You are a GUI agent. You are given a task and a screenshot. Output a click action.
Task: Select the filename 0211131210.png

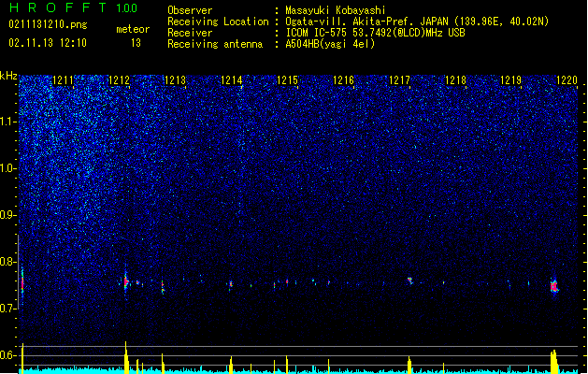click(48, 24)
